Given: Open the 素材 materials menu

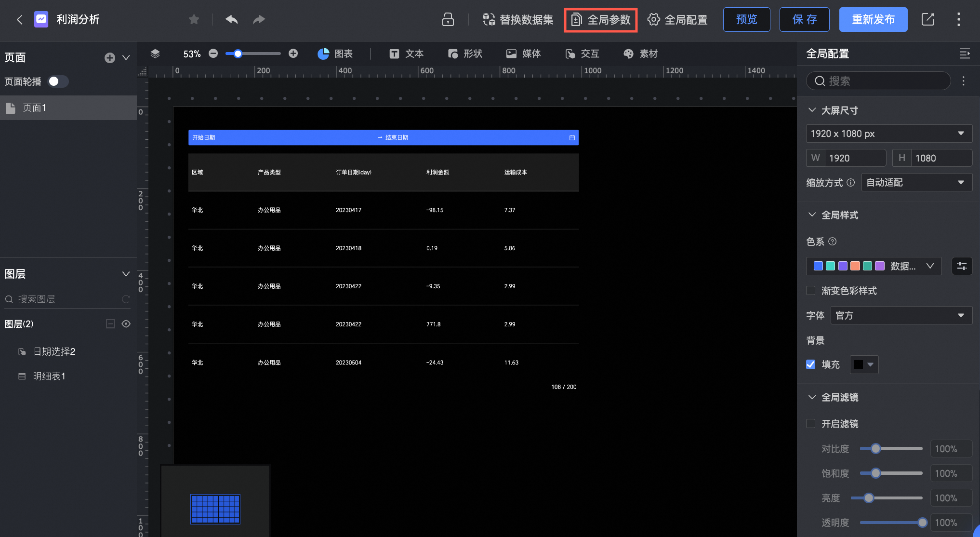Looking at the screenshot, I should click(641, 54).
